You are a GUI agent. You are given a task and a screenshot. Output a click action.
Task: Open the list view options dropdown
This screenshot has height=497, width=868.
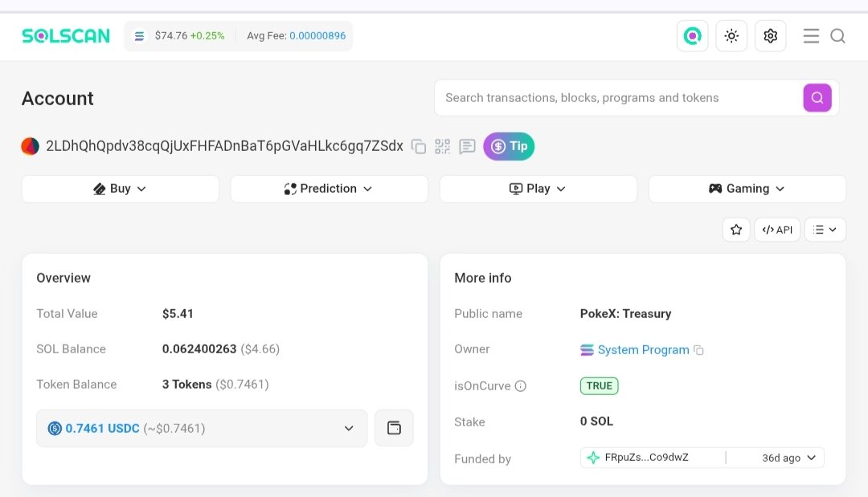pos(825,230)
